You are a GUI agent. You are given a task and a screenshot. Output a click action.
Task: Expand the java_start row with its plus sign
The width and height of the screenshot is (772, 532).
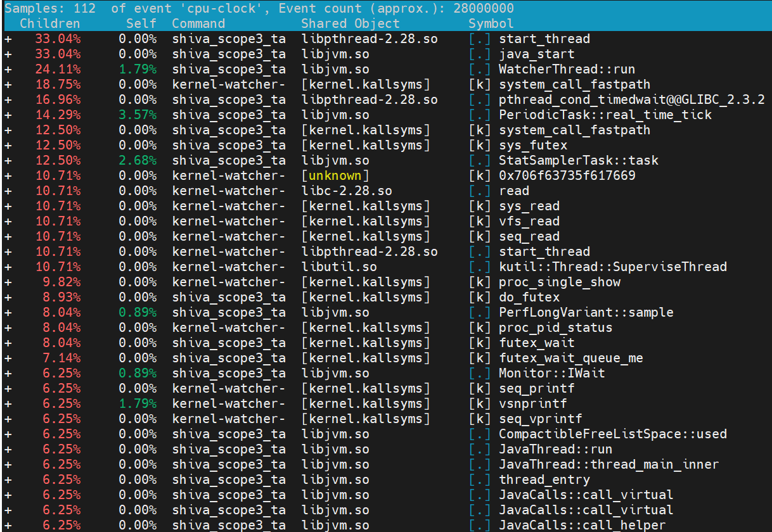(8, 54)
